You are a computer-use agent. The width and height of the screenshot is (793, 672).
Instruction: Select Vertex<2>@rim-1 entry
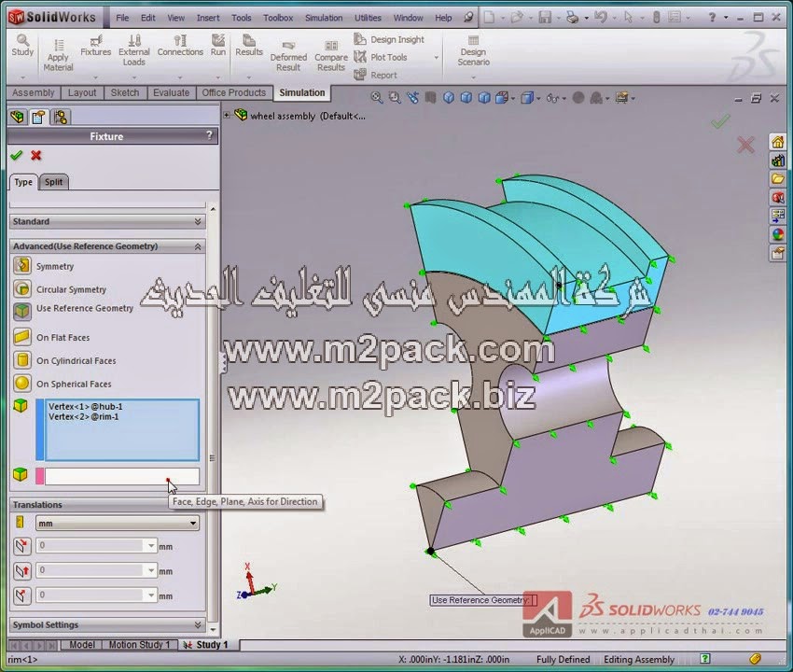click(x=83, y=416)
